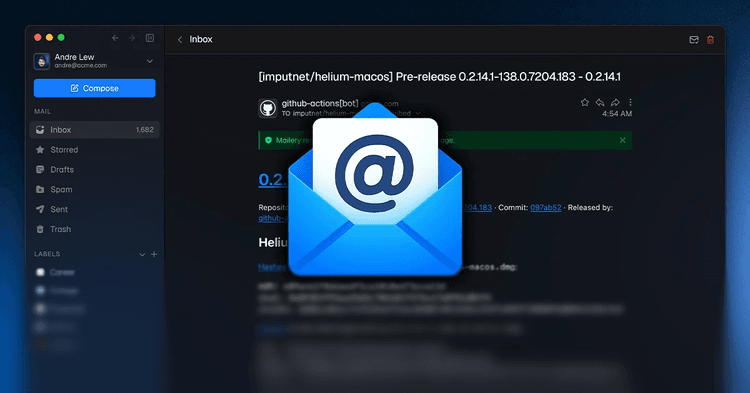Collapse the Labels section chevron
This screenshot has height=393, width=750.
[x=142, y=254]
